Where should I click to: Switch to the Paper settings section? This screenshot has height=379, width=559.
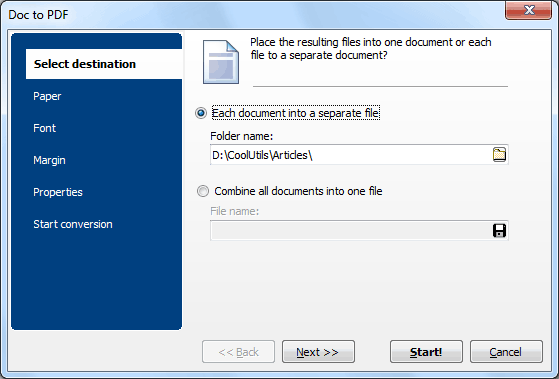tap(47, 96)
